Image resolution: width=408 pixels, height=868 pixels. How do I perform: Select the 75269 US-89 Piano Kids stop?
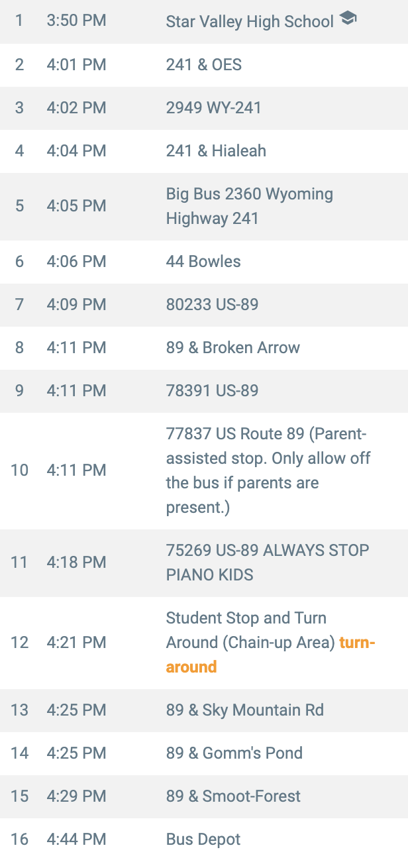[x=267, y=563]
